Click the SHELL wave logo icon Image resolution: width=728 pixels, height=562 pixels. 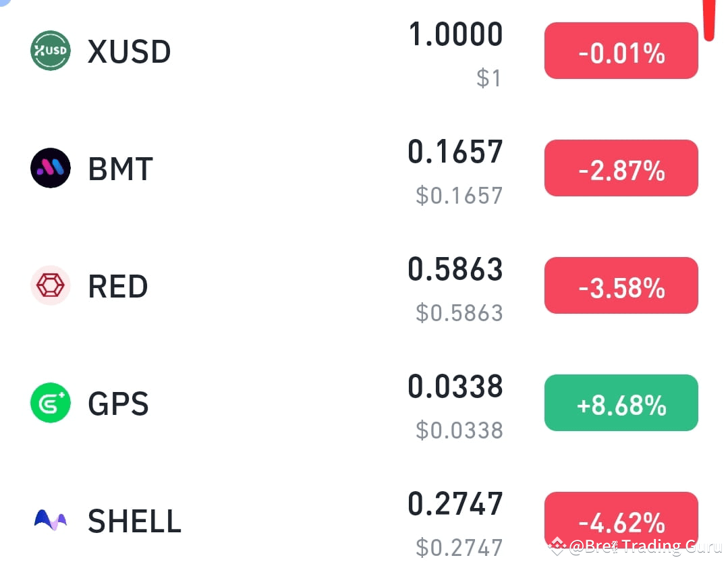49,519
